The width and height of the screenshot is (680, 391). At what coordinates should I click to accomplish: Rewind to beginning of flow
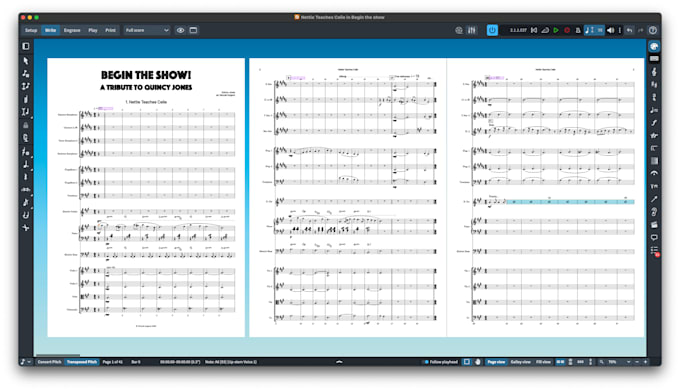[534, 30]
